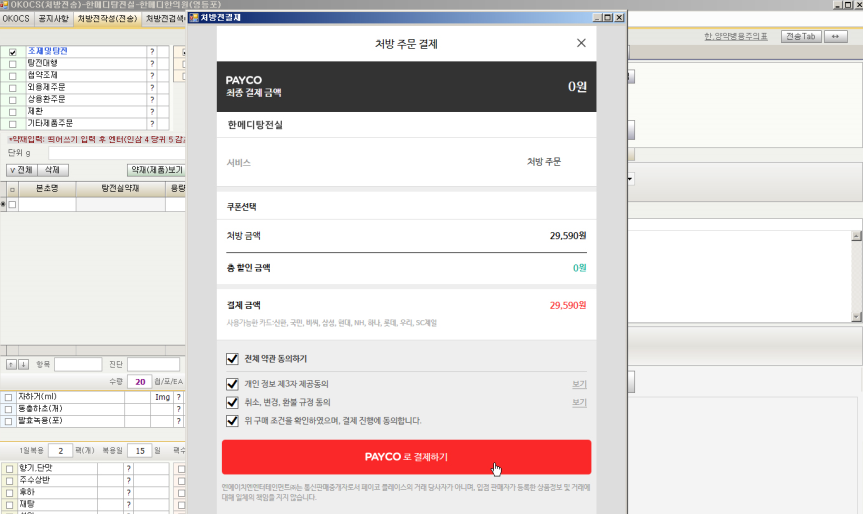
Task: Switch to the 공지사항 tab
Action: [53, 19]
